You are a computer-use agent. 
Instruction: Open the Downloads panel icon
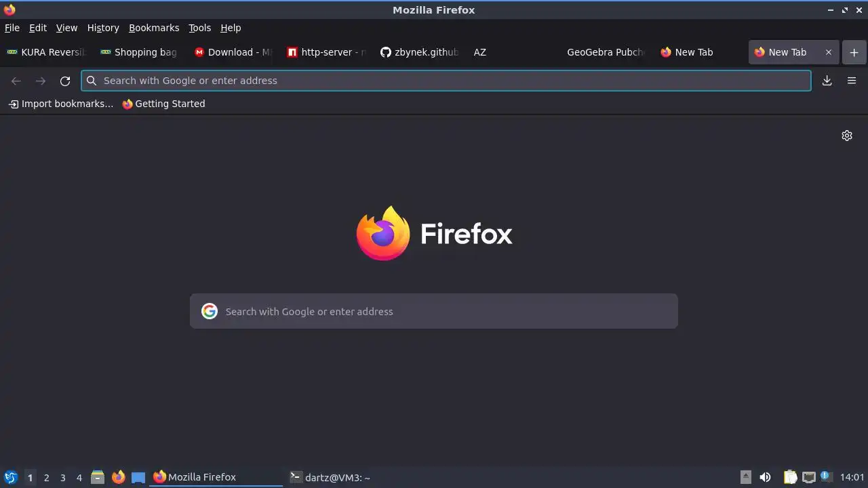click(827, 81)
